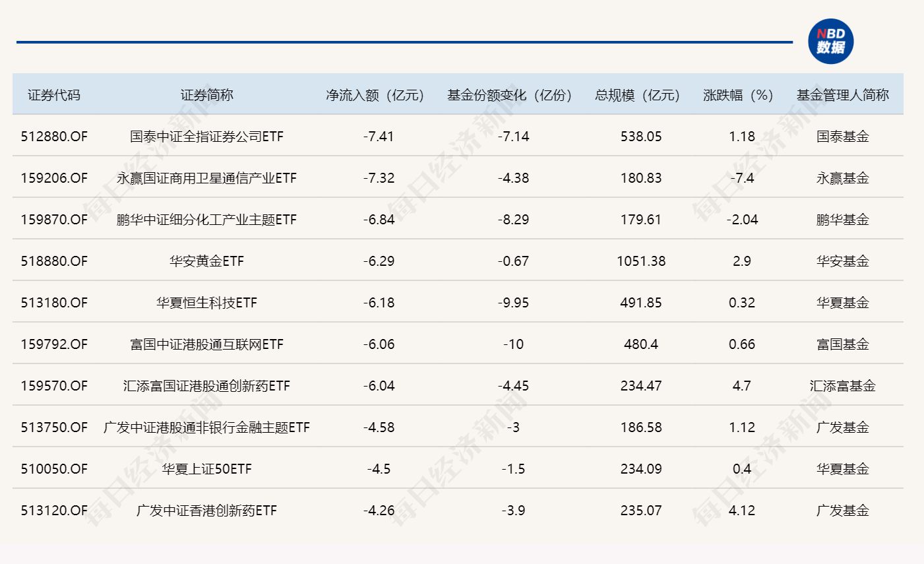
Task: Select code 159206.OF
Action: 54,178
